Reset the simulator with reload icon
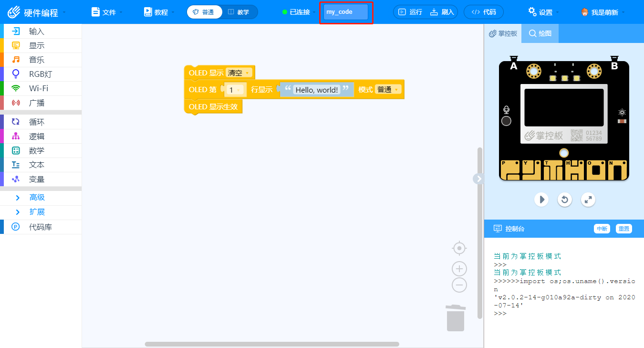 [x=565, y=199]
